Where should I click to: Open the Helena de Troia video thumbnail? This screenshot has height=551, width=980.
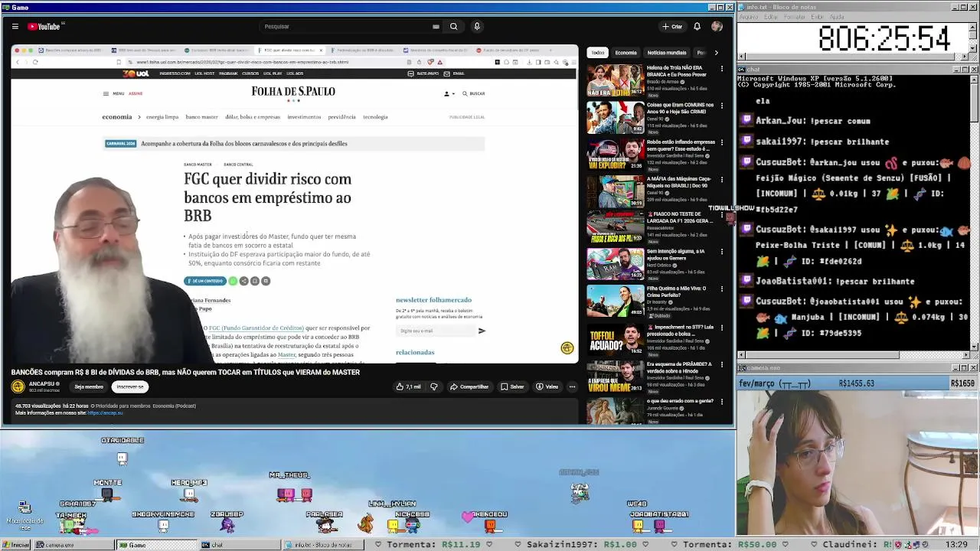(x=616, y=80)
